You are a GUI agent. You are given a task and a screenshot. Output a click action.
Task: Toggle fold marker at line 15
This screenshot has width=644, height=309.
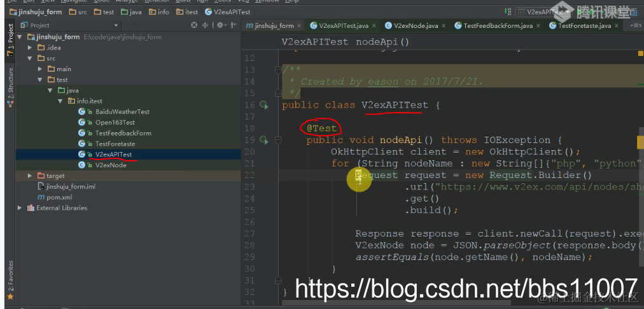[x=278, y=93]
